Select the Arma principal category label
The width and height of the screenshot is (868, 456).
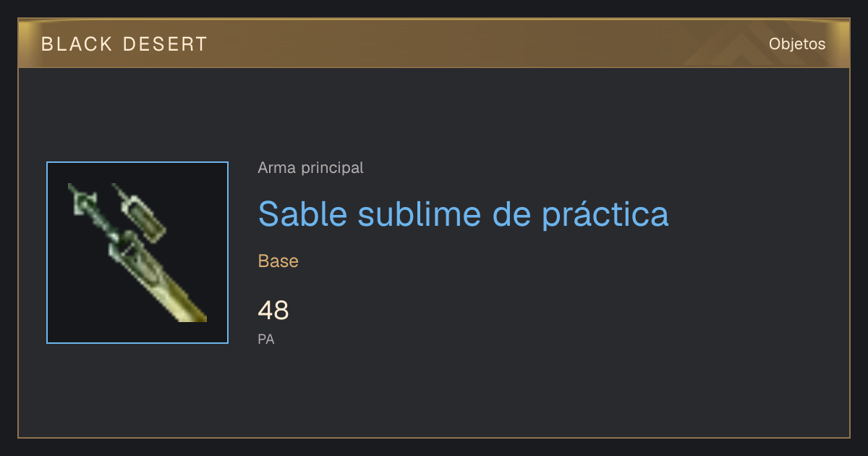(x=310, y=168)
